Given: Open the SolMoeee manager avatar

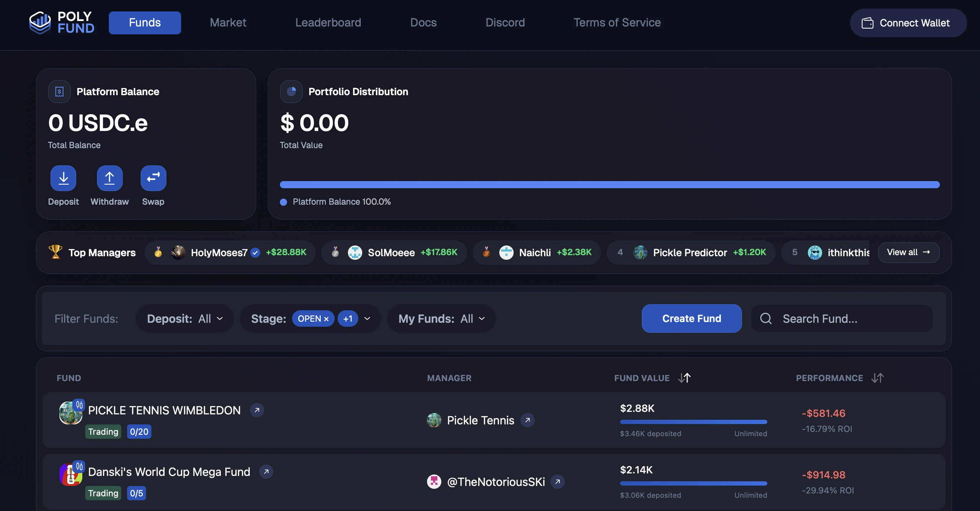Looking at the screenshot, I should click(355, 253).
